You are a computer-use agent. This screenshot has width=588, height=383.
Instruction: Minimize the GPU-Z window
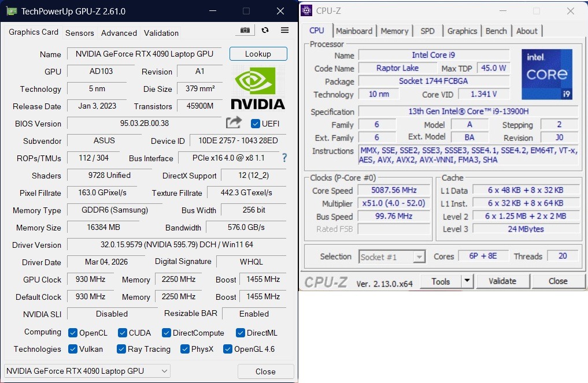[x=213, y=11]
